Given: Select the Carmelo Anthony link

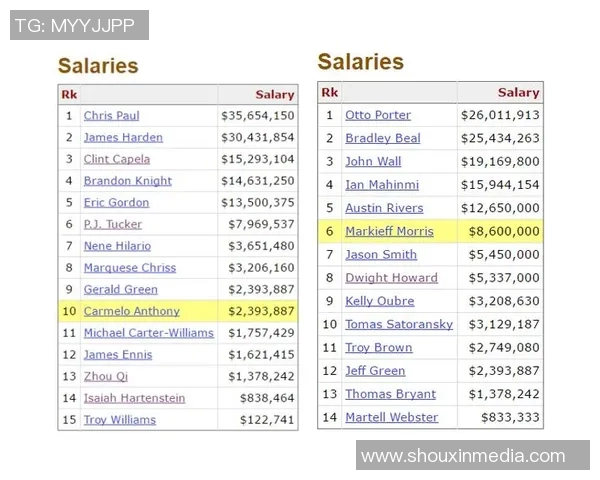Looking at the screenshot, I should coord(132,311).
